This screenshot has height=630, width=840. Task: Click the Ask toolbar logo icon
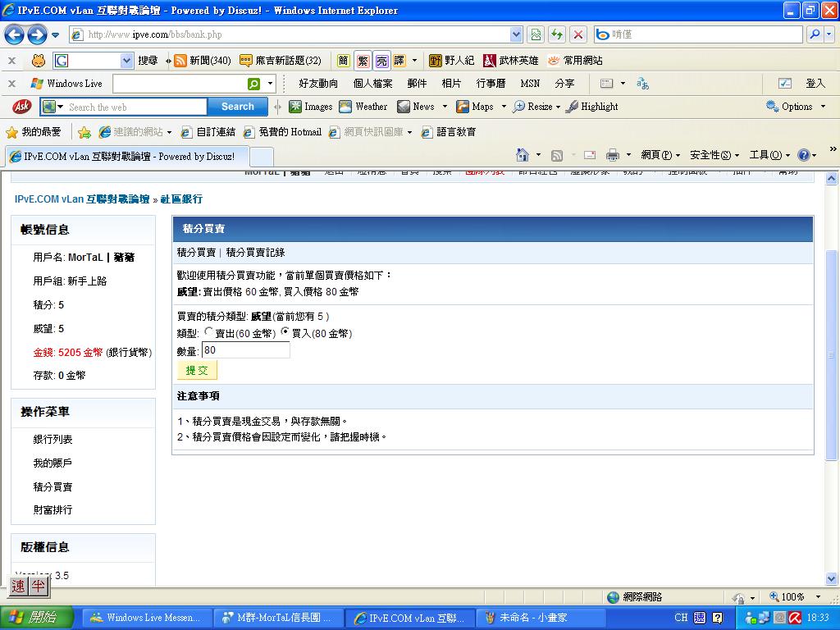pos(21,107)
